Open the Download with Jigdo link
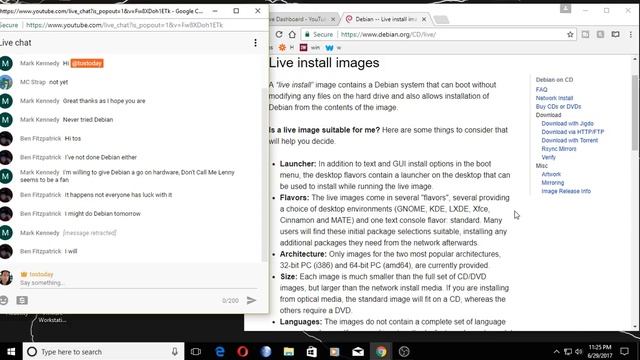640x360 pixels. click(567, 123)
